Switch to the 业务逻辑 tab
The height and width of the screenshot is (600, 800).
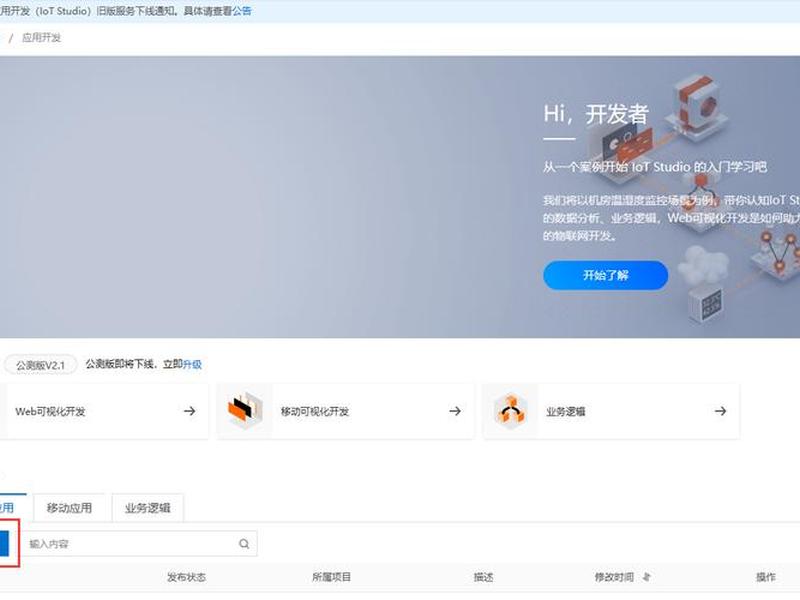[x=147, y=508]
